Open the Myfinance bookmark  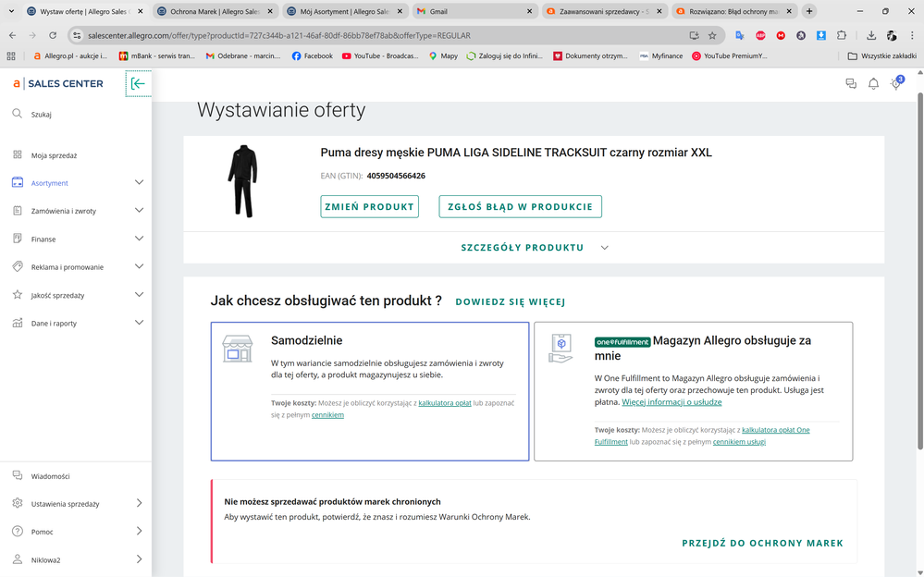(661, 56)
